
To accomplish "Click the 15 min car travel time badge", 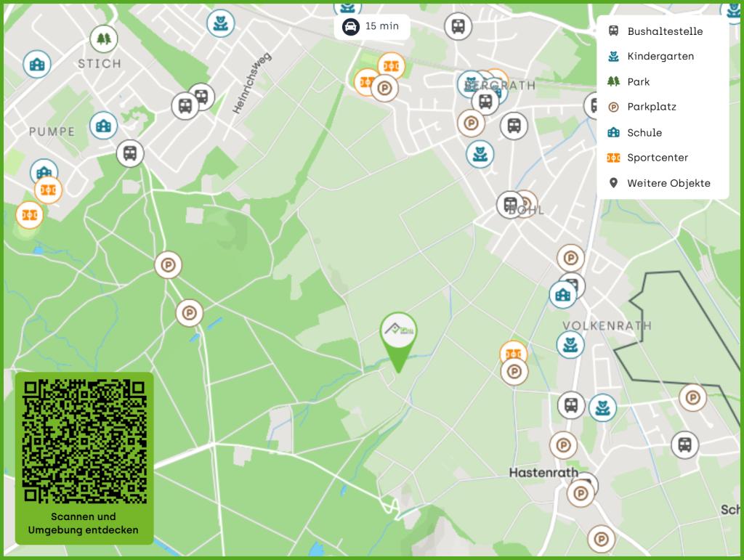I will (371, 27).
